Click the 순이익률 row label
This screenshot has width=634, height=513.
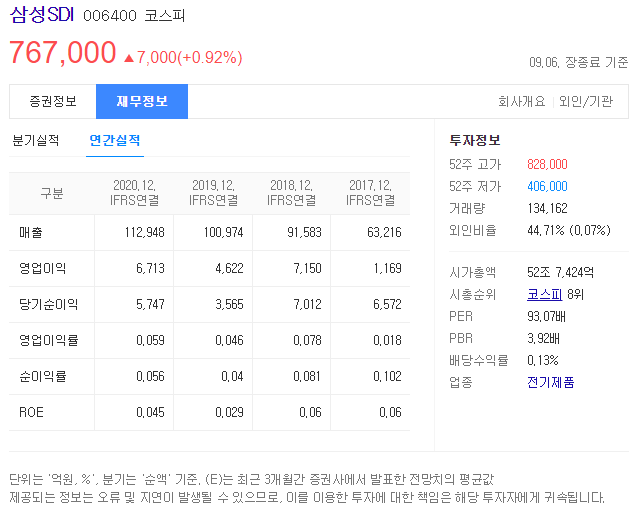43,376
